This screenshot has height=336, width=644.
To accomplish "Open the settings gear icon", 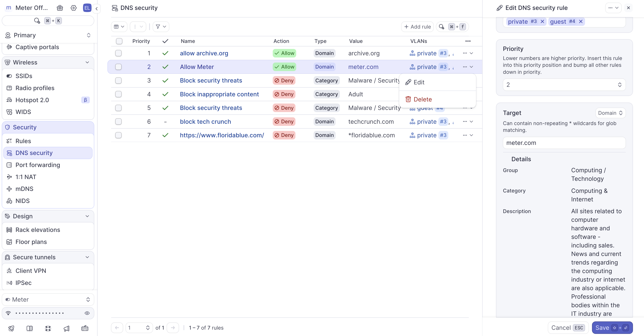I will click(74, 8).
